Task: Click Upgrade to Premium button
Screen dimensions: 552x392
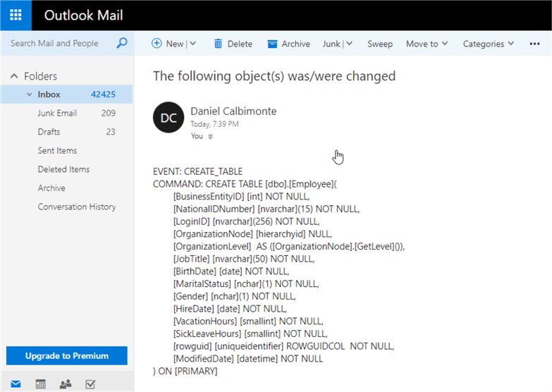Action: (67, 356)
